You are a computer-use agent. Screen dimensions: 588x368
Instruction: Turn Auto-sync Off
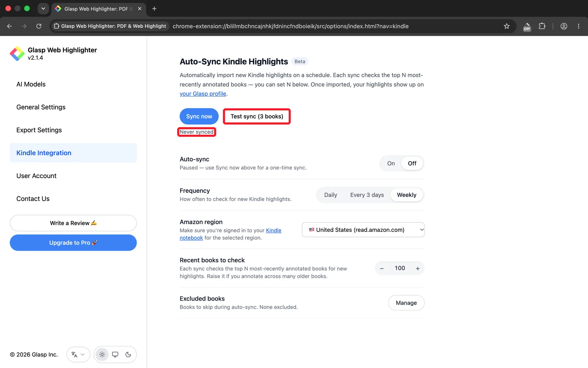pyautogui.click(x=412, y=163)
